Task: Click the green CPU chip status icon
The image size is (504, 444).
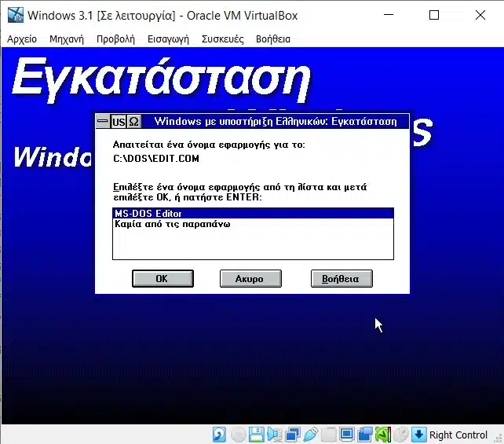Action: coord(383,435)
